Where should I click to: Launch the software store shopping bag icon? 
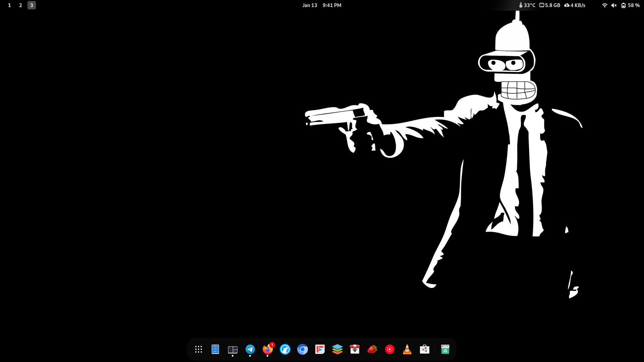click(x=425, y=349)
